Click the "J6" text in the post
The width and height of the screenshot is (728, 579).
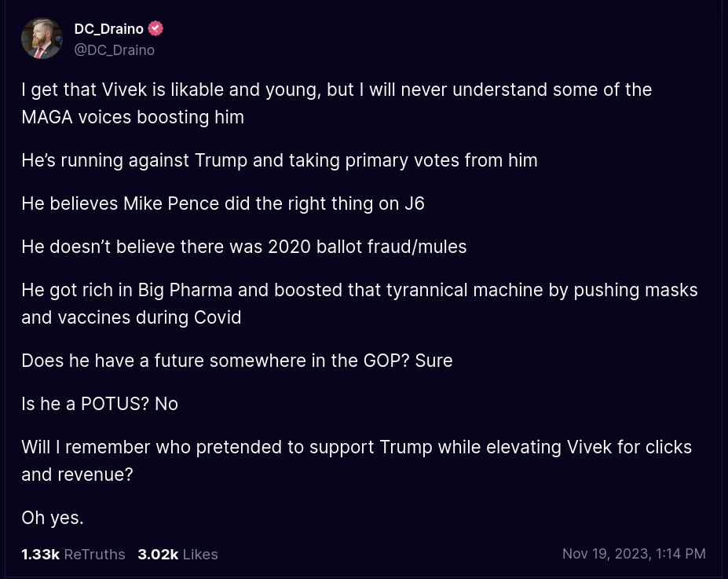coord(414,203)
